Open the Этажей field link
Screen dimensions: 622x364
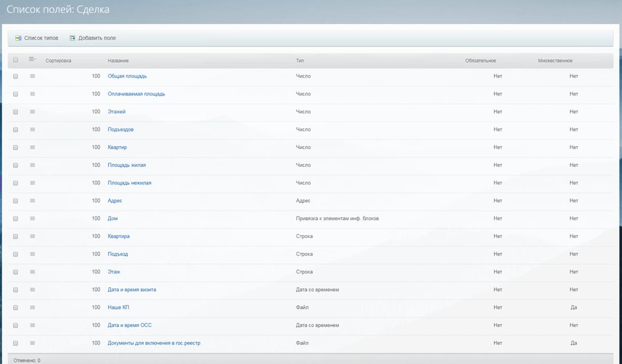[117, 111]
